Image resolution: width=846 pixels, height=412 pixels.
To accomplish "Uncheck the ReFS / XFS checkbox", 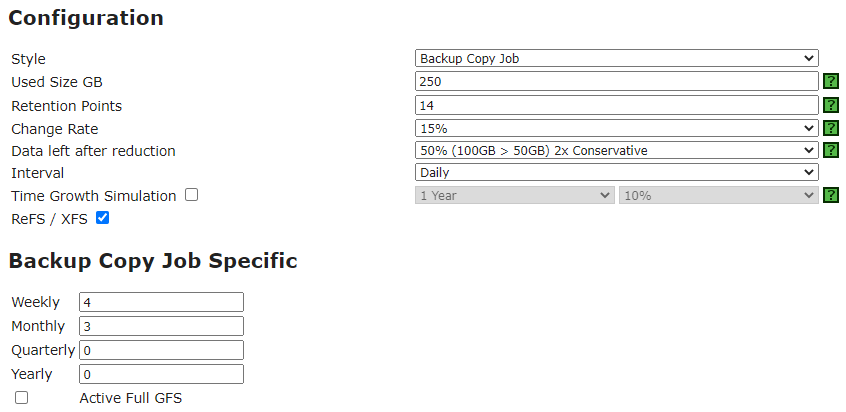I will 103,218.
